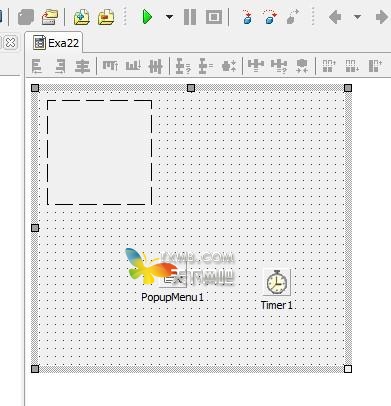
Task: Navigate back with the left arrow
Action: click(335, 17)
